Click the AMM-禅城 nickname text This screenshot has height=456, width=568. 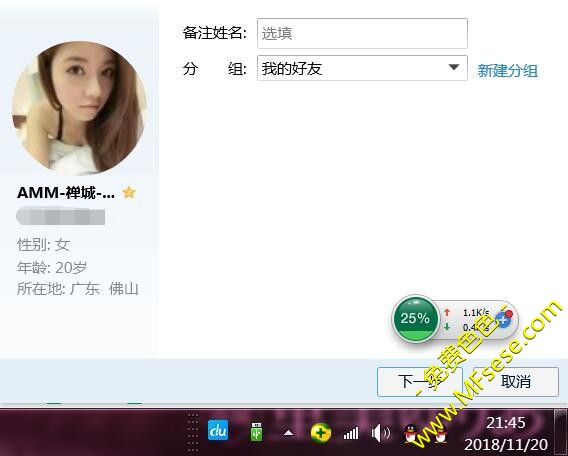point(66,193)
